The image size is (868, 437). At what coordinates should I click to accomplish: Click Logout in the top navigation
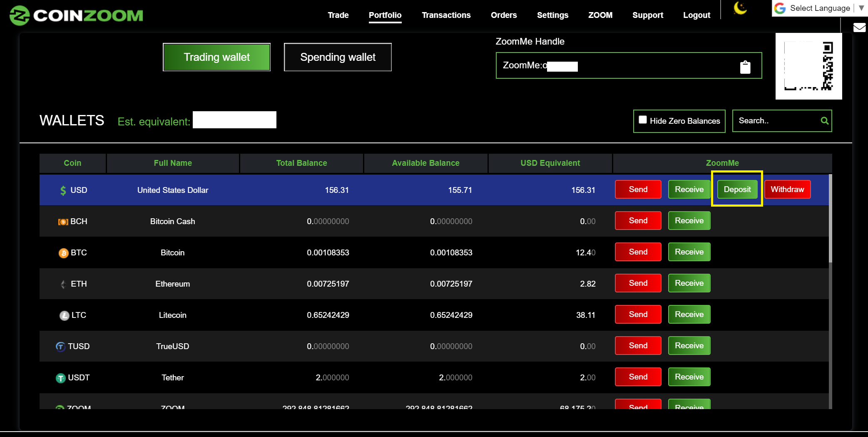tap(696, 15)
